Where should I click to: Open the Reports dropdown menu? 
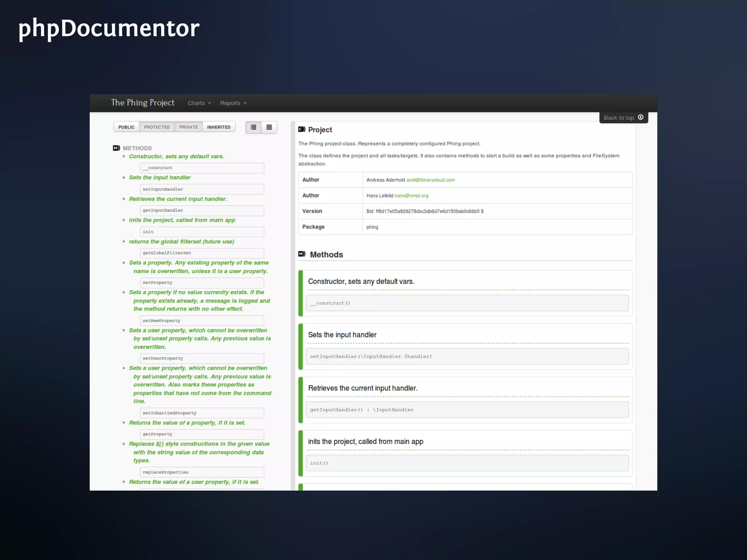(x=233, y=103)
